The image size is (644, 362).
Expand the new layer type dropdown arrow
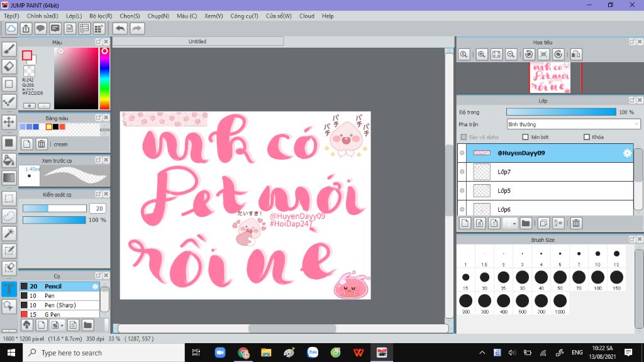(513, 223)
